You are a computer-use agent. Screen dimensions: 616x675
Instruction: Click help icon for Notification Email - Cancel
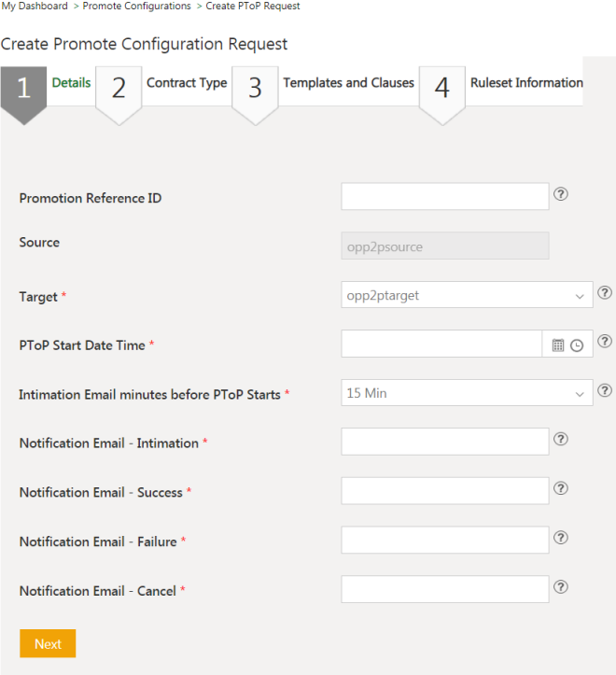tap(561, 587)
